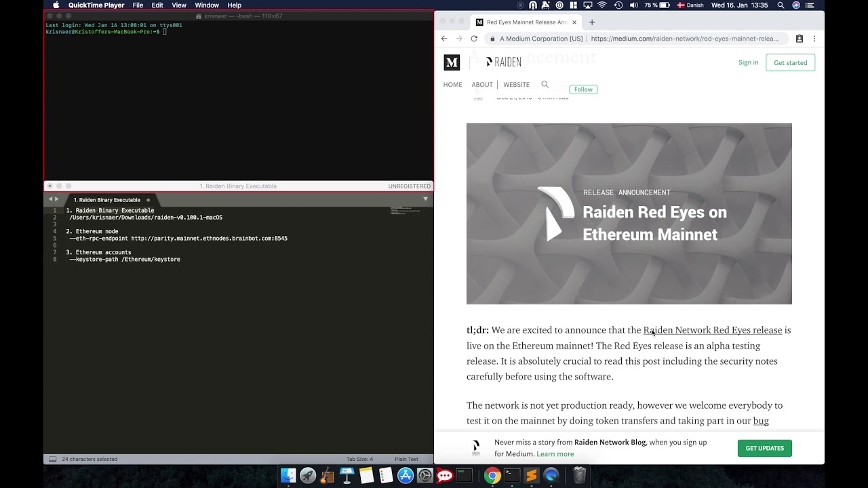The width and height of the screenshot is (868, 488).
Task: Click the battery 75% indicator
Action: point(656,5)
